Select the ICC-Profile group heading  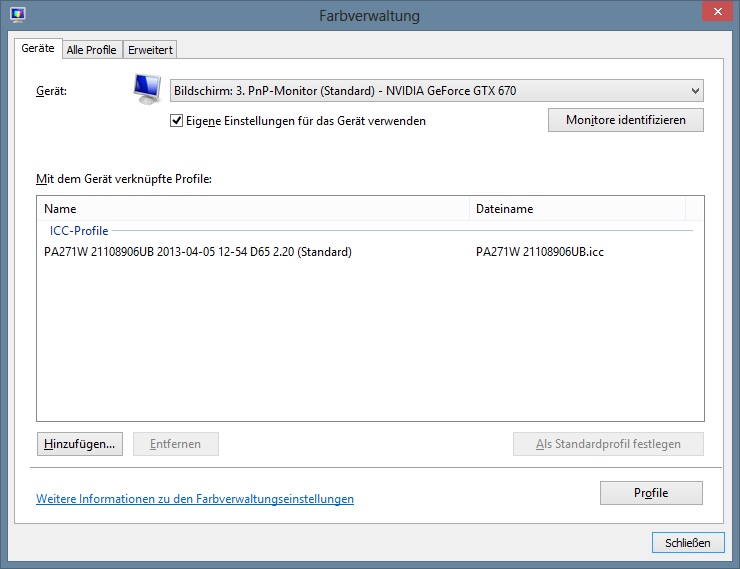(79, 231)
